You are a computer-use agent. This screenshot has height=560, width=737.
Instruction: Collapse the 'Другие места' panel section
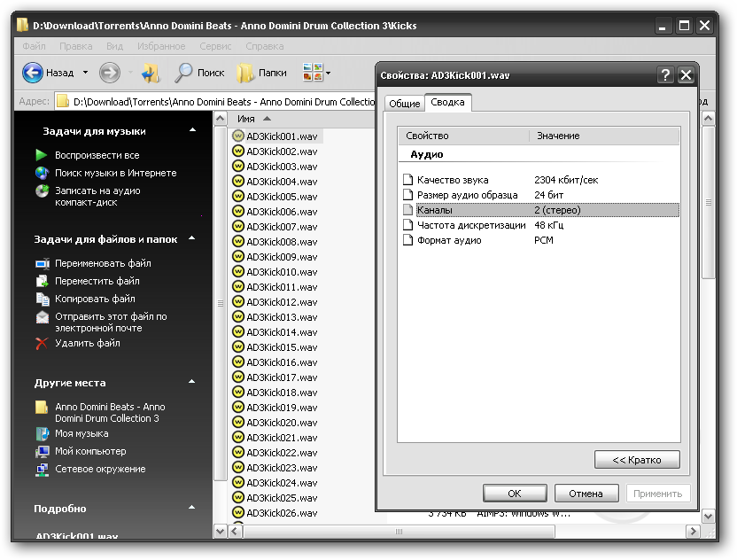[192, 383]
